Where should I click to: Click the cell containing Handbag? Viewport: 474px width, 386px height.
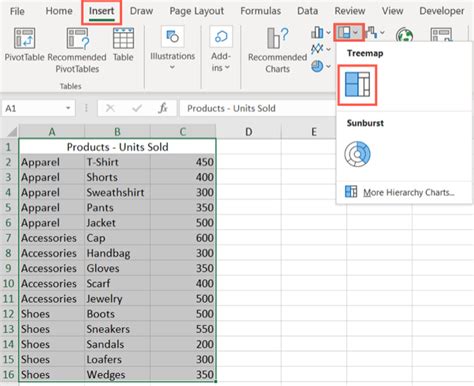tap(117, 253)
